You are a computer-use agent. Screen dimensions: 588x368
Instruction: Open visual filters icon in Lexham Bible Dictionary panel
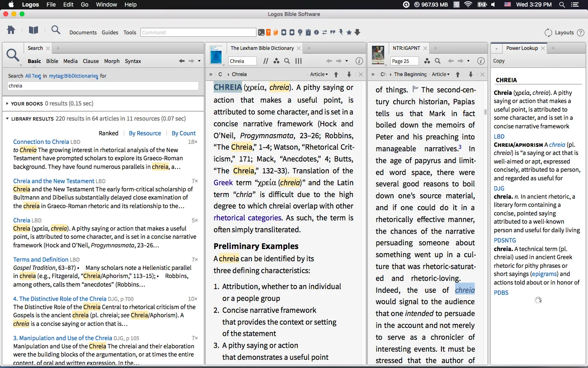pyautogui.click(x=276, y=61)
